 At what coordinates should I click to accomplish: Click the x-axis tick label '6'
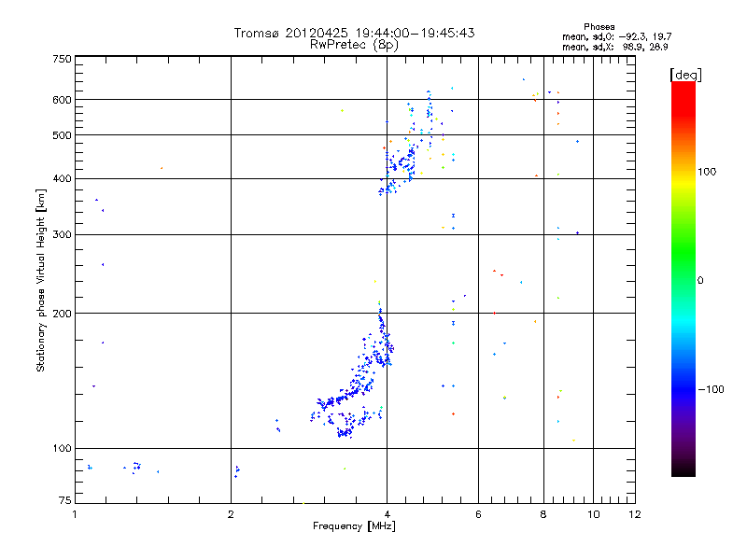pyautogui.click(x=478, y=514)
